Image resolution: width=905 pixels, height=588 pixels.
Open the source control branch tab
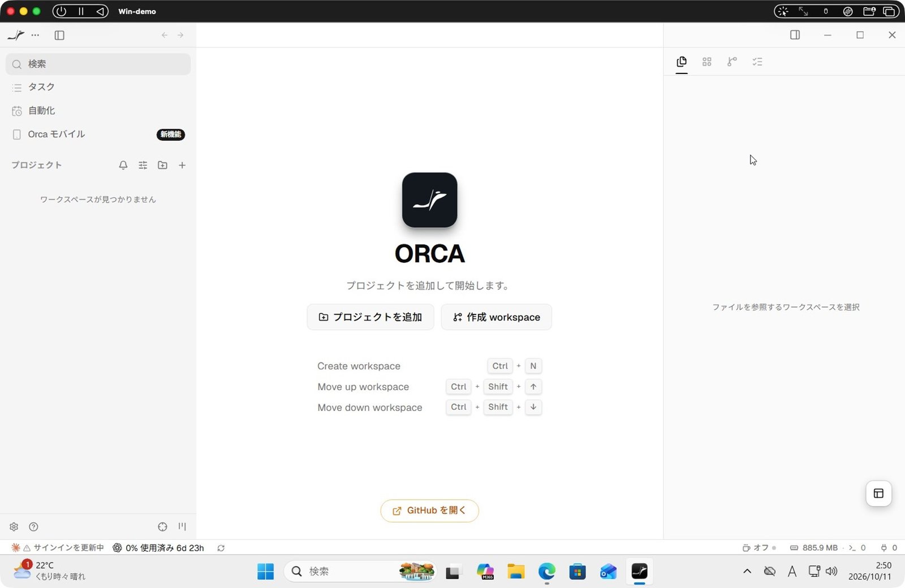[732, 62]
